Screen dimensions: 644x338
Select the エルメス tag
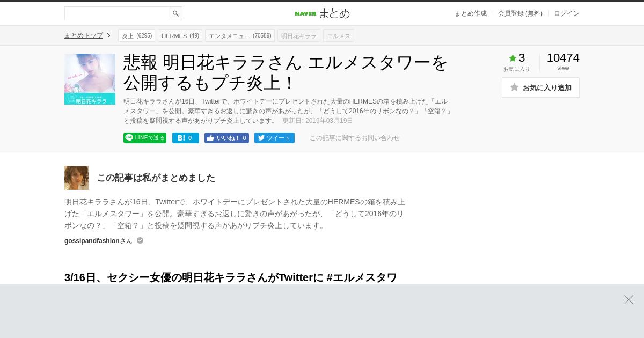click(x=339, y=36)
